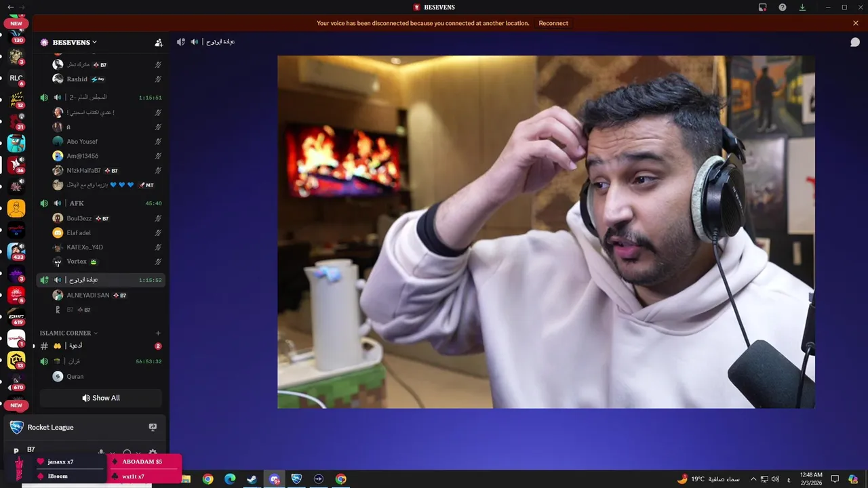This screenshot has width=868, height=488.
Task: Open the server icon with 31 badge
Action: pos(16,121)
